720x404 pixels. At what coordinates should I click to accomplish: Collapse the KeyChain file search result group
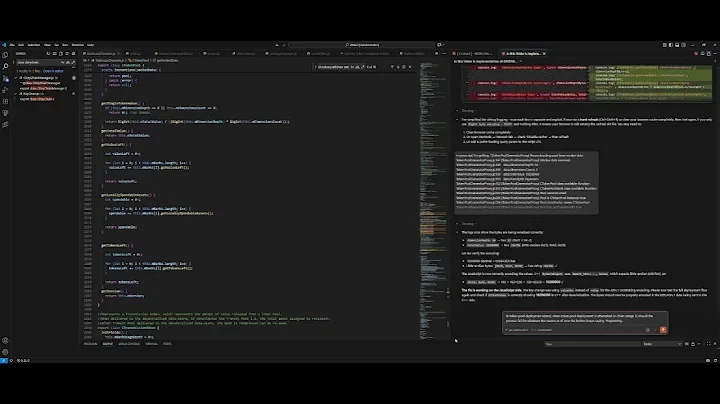tap(16, 94)
